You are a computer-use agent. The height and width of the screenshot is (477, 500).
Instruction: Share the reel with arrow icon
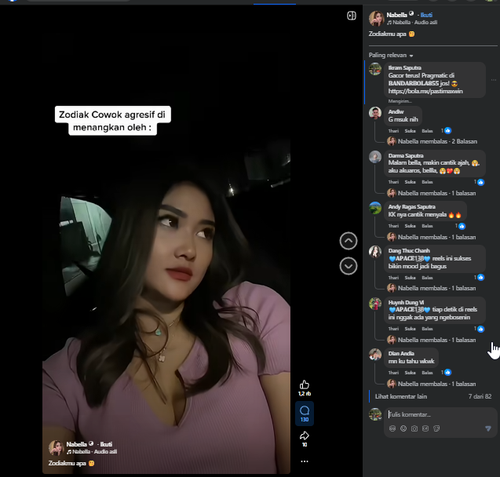[x=304, y=436]
